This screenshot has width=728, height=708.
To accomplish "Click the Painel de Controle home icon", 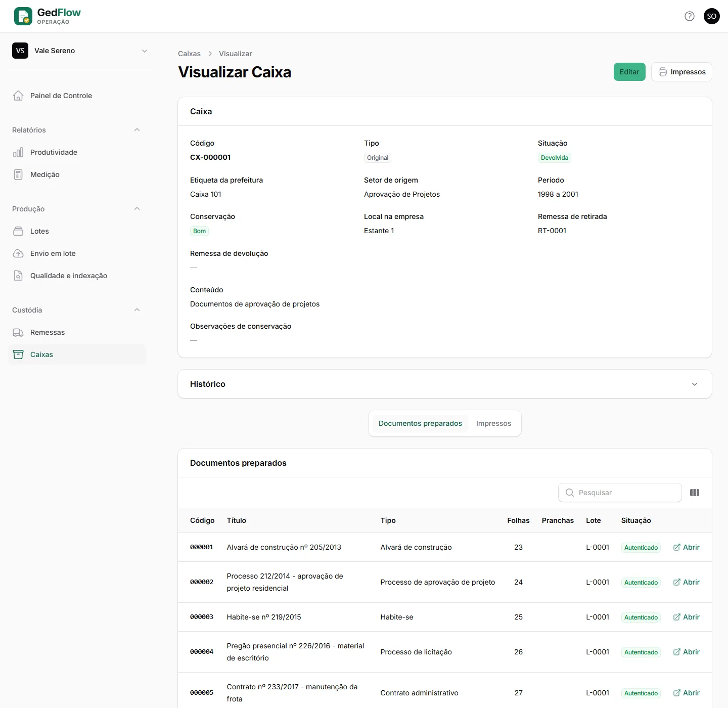I will tap(18, 96).
